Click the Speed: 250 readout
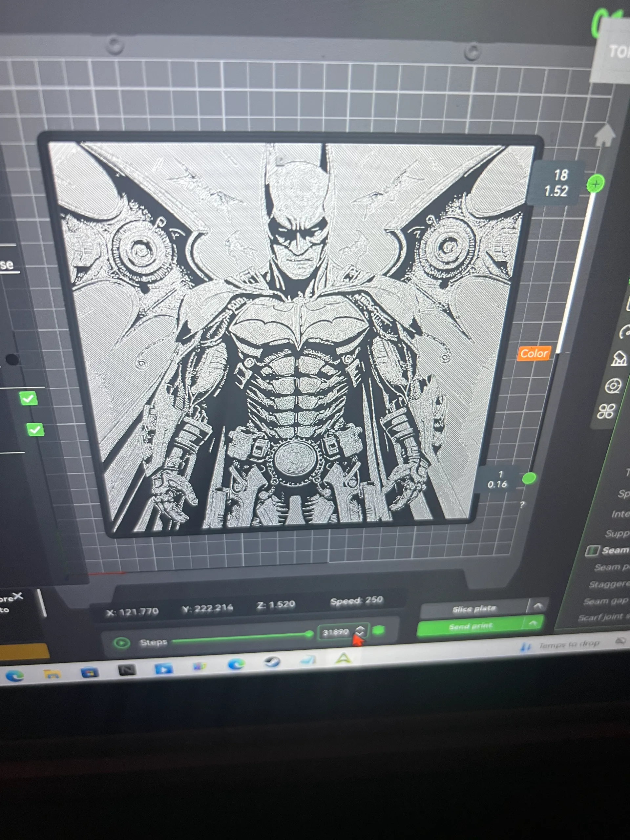This screenshot has height=840, width=630. click(356, 601)
